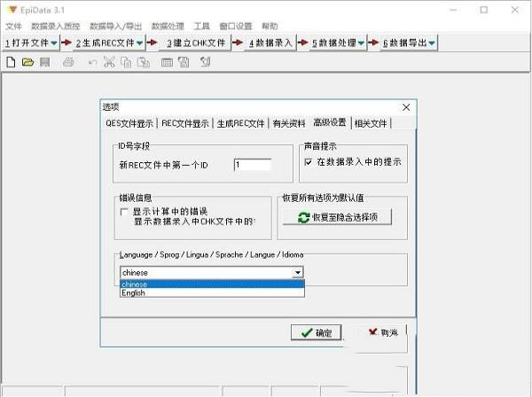
Task: Toggle 在数据录入中的提示 sound checkbox
Action: tap(308, 162)
